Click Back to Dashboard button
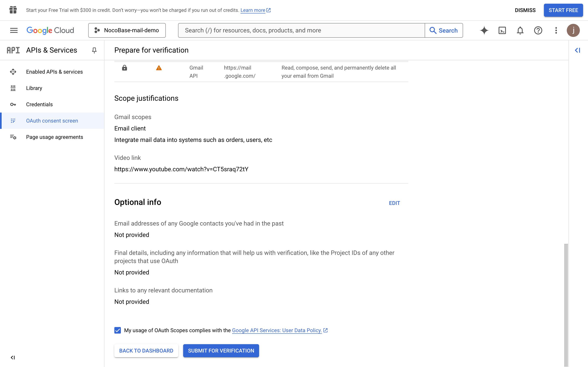The width and height of the screenshot is (588, 367). click(146, 351)
